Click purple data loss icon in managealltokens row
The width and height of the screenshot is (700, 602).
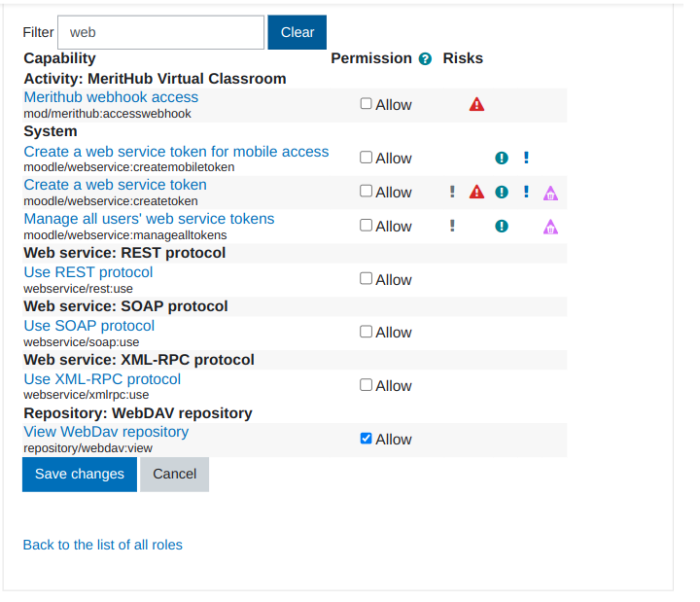[550, 227]
